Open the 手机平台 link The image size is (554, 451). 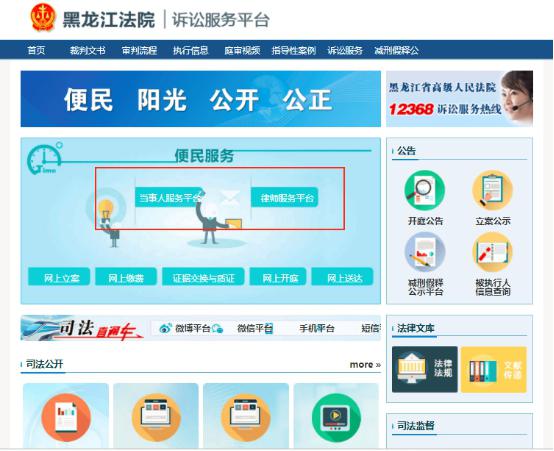click(317, 328)
